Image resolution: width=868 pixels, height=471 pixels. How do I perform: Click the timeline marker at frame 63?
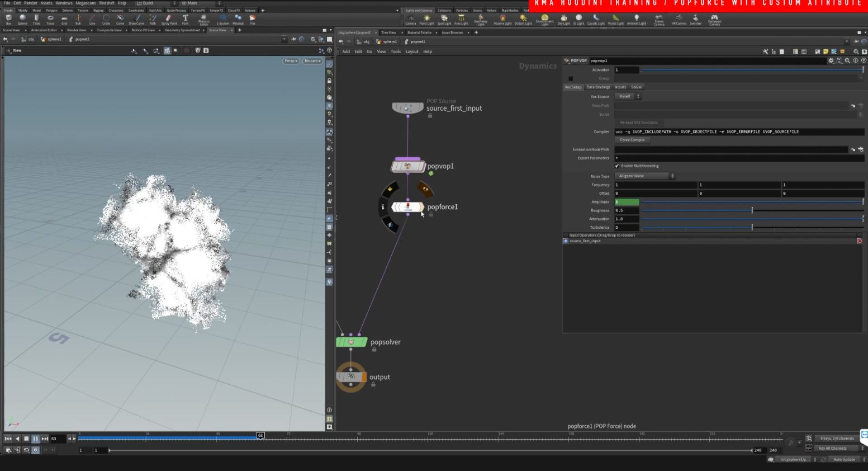click(260, 435)
